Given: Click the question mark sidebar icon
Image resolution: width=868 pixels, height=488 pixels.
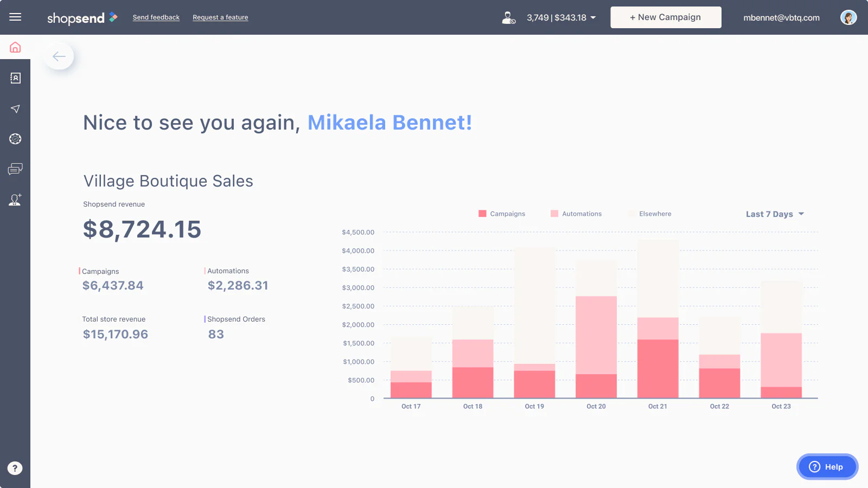Looking at the screenshot, I should pyautogui.click(x=15, y=468).
